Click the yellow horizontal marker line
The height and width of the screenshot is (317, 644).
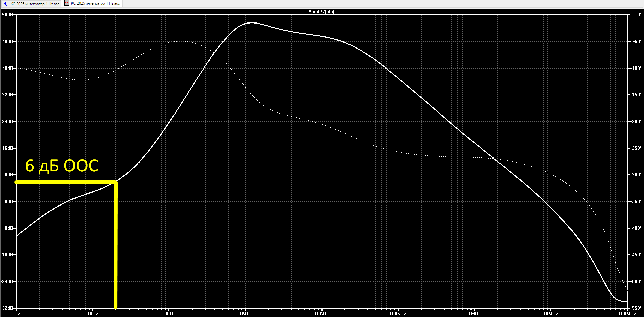pyautogui.click(x=65, y=182)
